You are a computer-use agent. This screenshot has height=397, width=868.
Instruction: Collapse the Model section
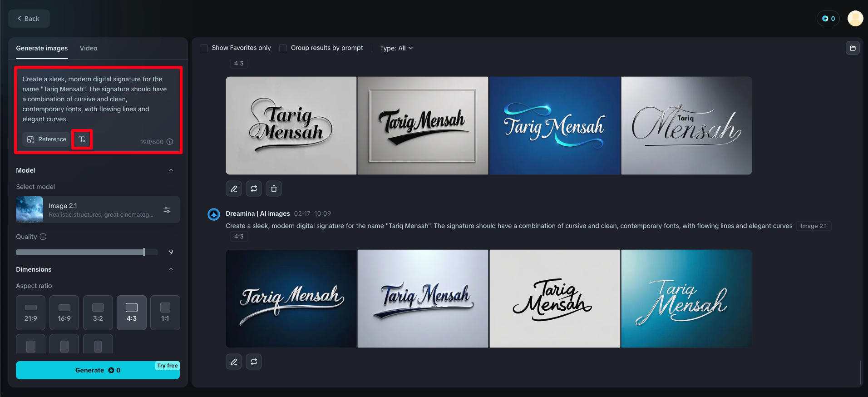171,170
